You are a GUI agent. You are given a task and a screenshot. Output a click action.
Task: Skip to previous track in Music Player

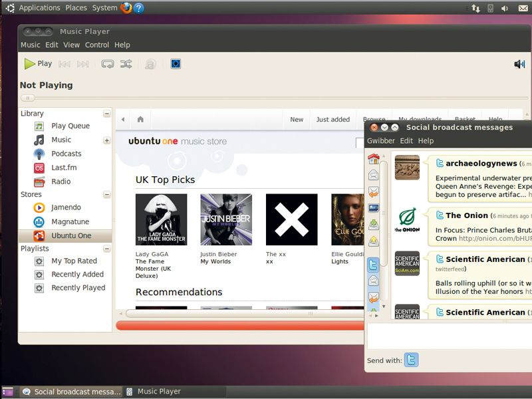[x=65, y=64]
